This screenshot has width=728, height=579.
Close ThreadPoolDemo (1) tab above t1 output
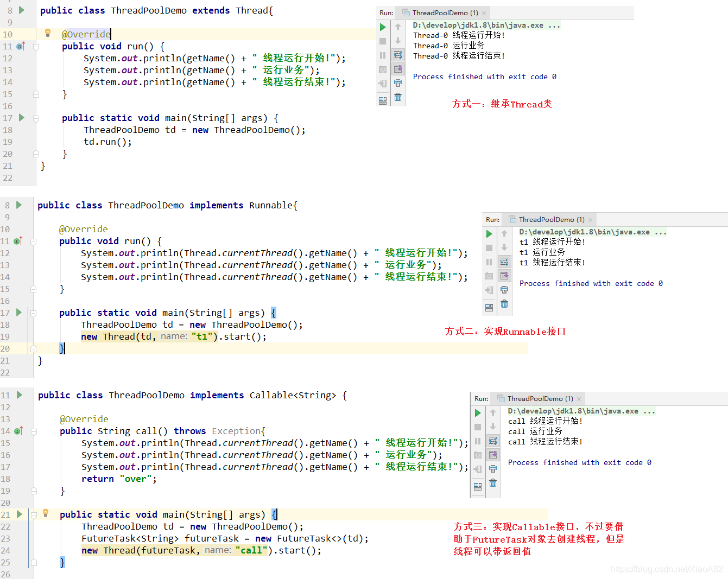point(591,220)
